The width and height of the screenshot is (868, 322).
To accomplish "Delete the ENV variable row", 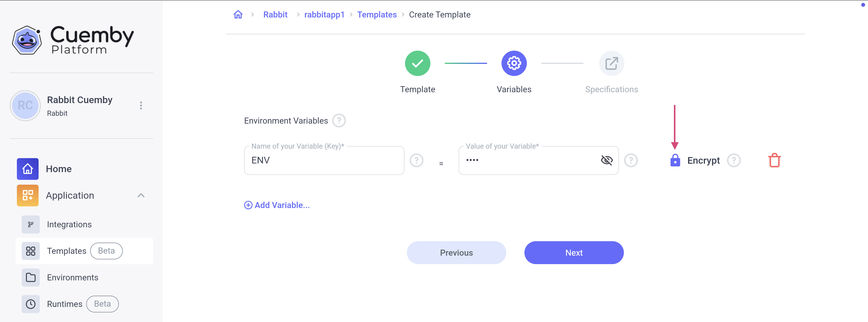I will (x=774, y=160).
